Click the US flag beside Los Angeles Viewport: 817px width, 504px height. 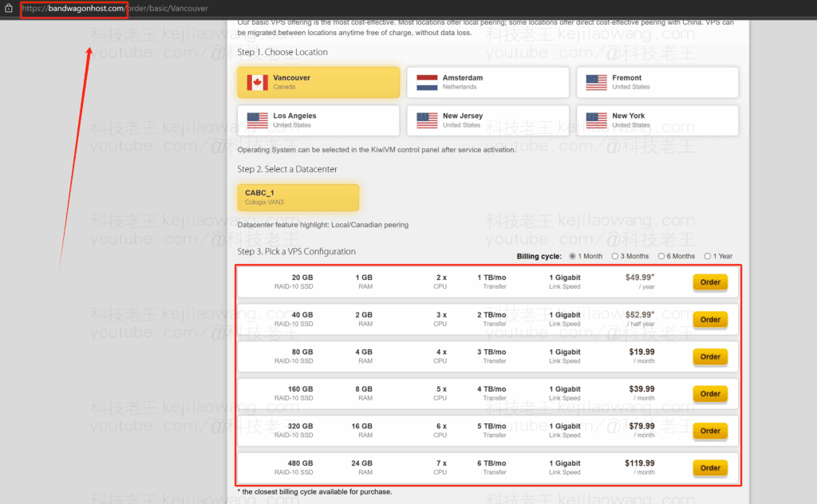point(258,120)
